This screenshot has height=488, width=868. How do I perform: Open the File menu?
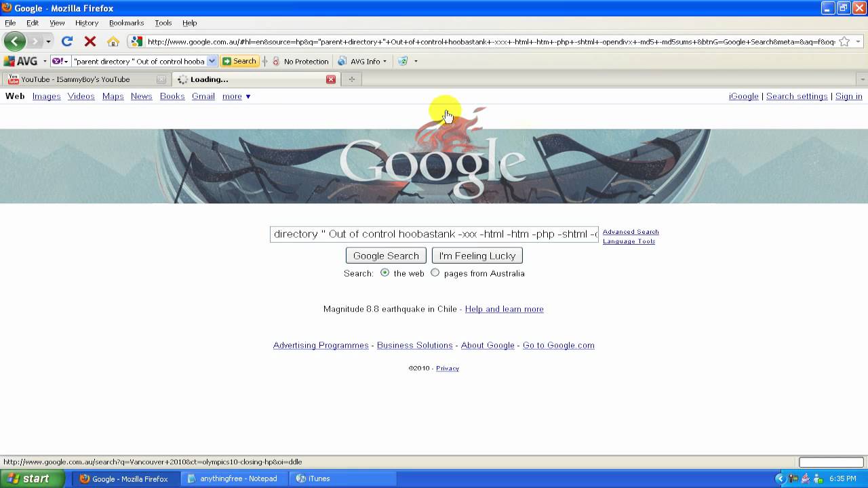10,22
